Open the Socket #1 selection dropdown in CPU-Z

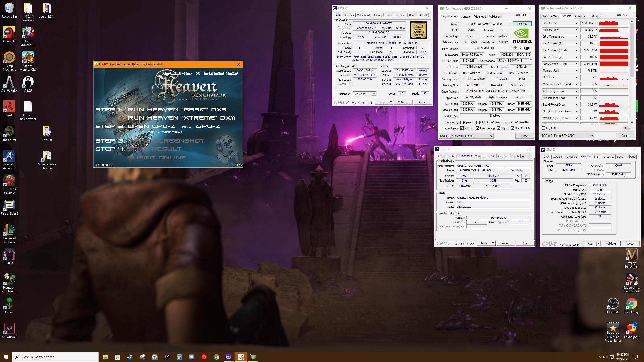pos(365,94)
